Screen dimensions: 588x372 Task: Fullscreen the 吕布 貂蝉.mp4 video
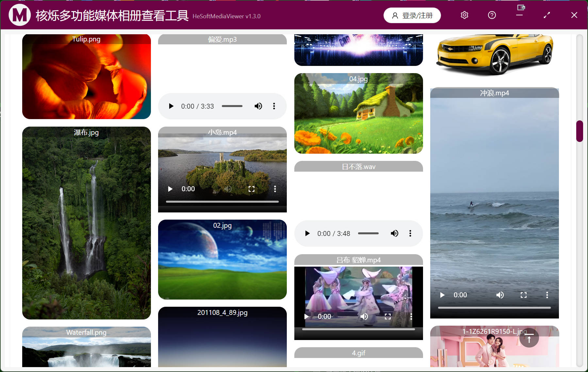point(388,317)
